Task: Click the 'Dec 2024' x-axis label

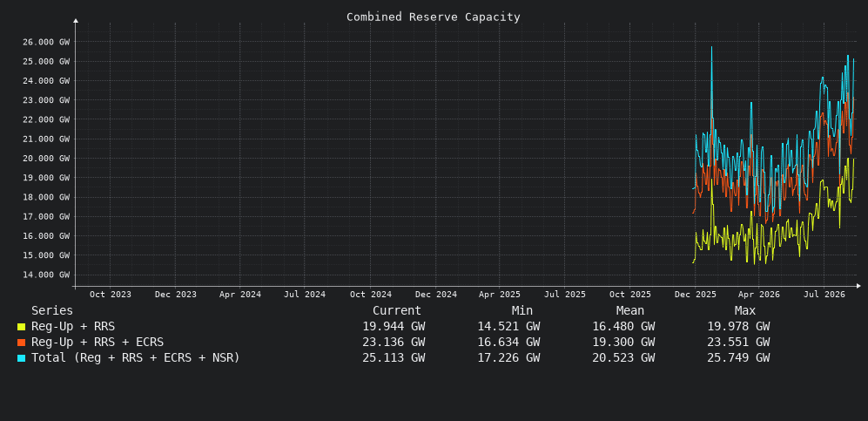Action: 435,295
